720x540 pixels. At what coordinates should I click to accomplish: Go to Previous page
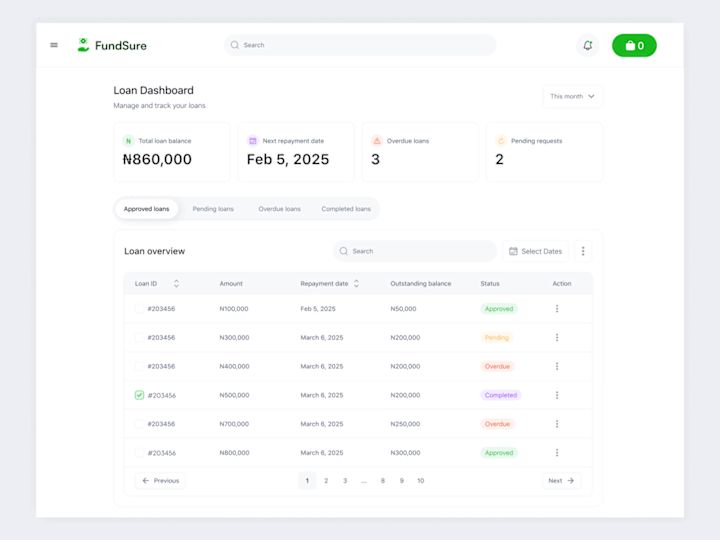click(160, 481)
